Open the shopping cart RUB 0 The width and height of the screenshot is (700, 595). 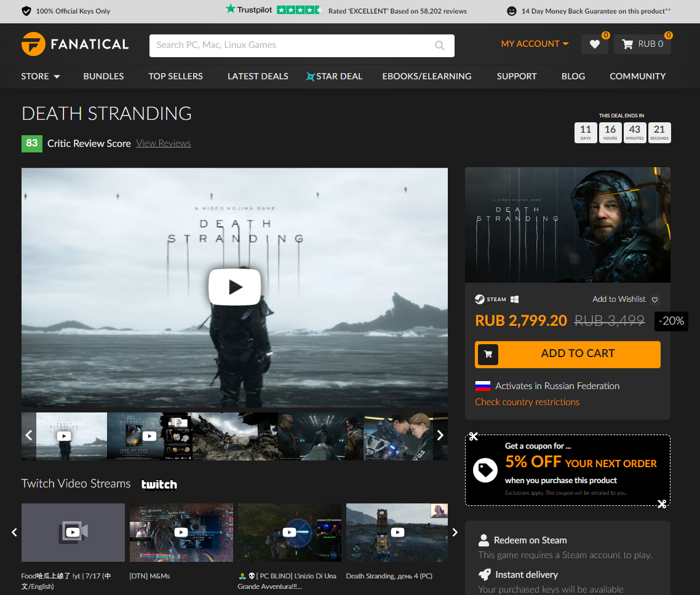coord(642,44)
